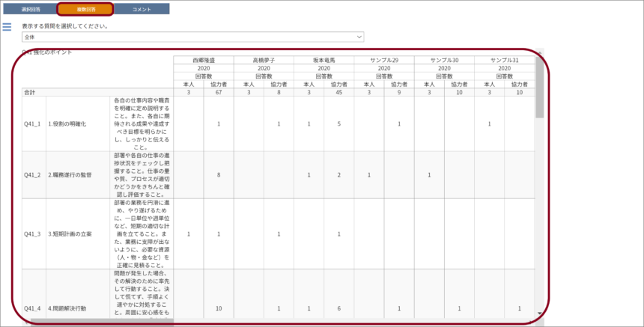Expand the 全体 question dropdown

pos(192,37)
